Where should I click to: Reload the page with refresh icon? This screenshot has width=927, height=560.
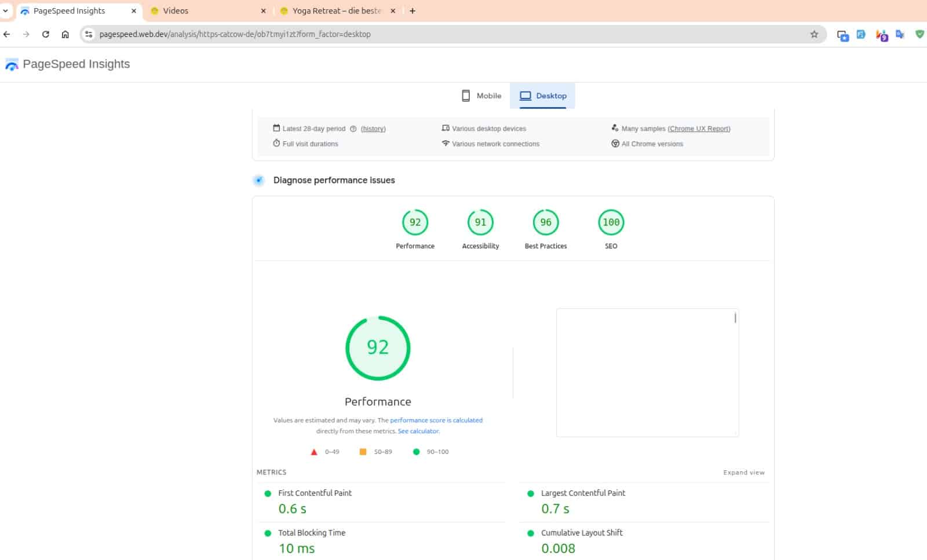[46, 34]
